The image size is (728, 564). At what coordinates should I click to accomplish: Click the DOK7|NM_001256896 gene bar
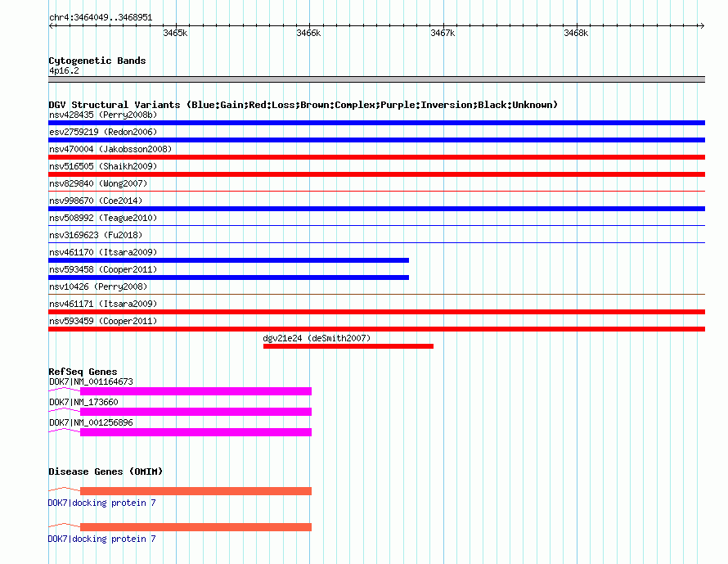(x=195, y=432)
